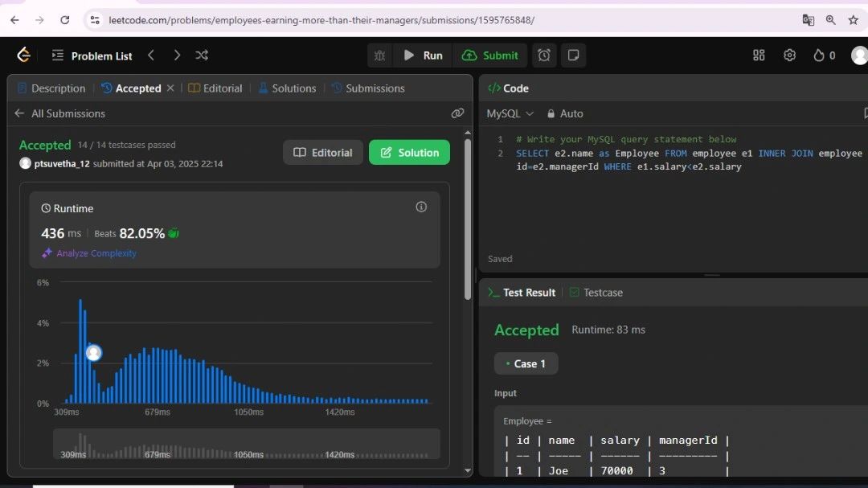Open the Testcase tab

(596, 293)
